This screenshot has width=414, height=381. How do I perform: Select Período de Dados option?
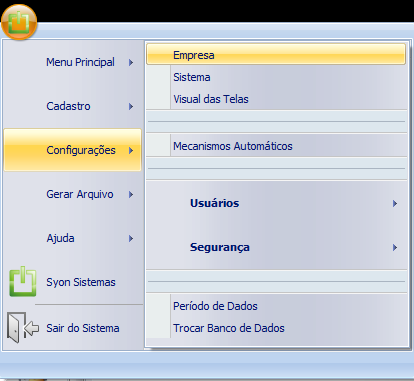276,306
